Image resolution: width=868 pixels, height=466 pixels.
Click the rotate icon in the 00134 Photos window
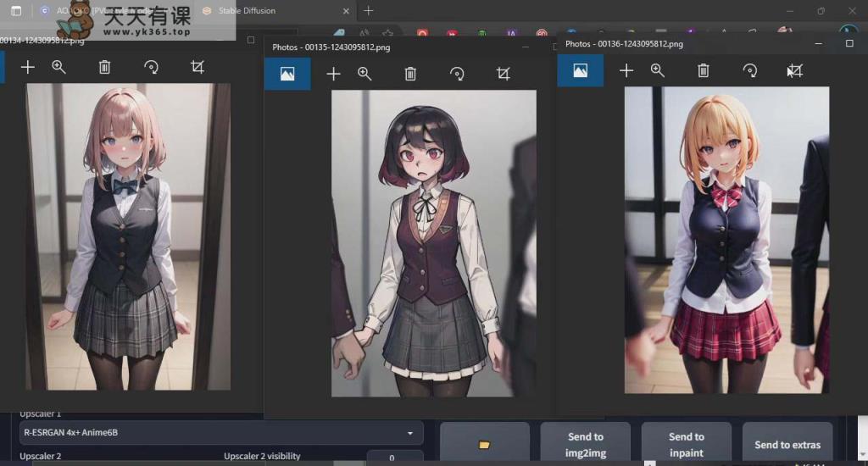[x=151, y=68]
